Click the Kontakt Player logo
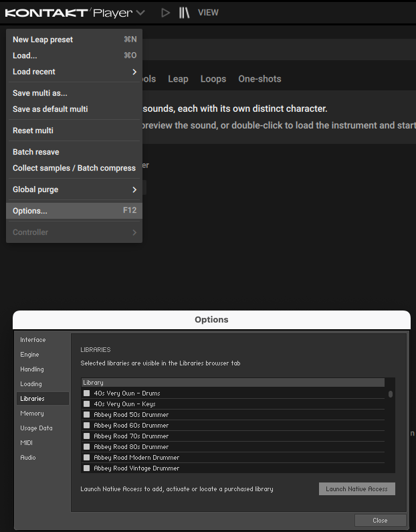The height and width of the screenshot is (532, 416). [x=69, y=13]
